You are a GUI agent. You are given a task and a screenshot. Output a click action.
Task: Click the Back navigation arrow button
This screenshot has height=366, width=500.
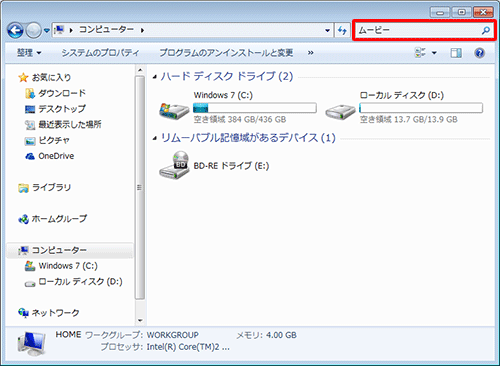[x=15, y=31]
